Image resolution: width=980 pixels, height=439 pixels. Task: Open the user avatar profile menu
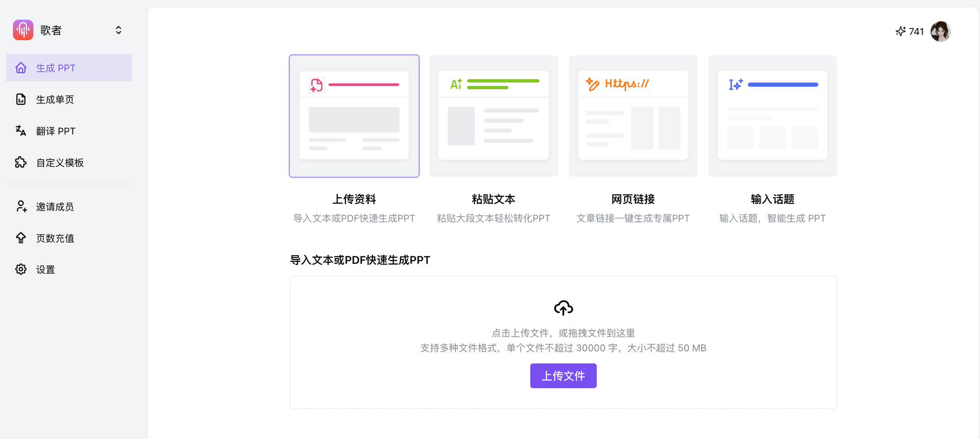pos(940,31)
